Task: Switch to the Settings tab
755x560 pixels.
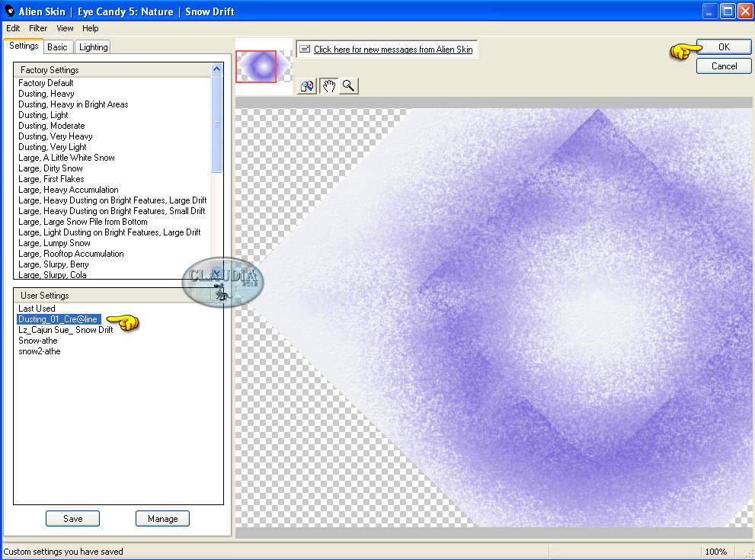Action: tap(24, 46)
